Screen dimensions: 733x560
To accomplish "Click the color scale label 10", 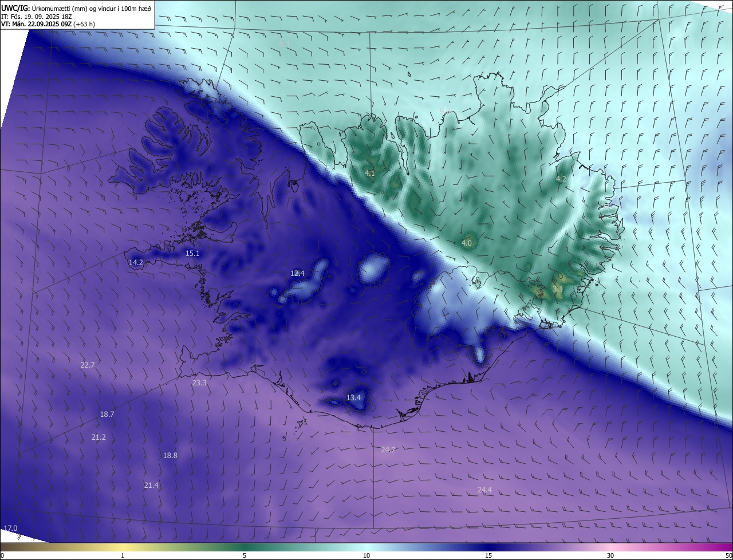I will [366, 555].
